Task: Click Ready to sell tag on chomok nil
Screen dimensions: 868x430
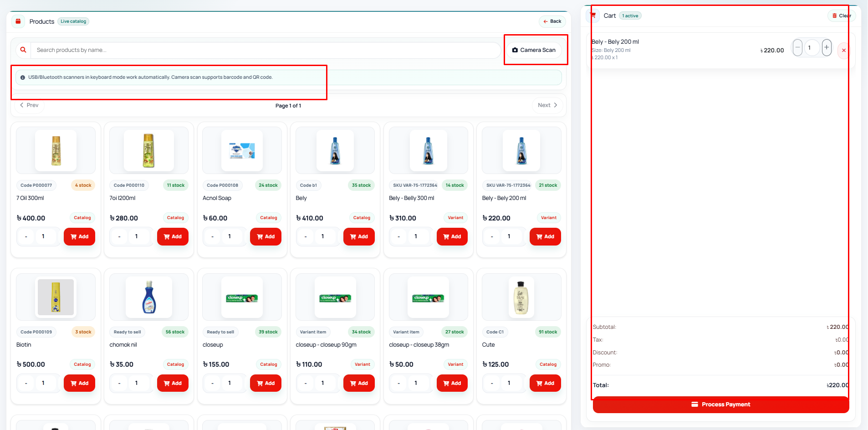Action: pos(128,332)
